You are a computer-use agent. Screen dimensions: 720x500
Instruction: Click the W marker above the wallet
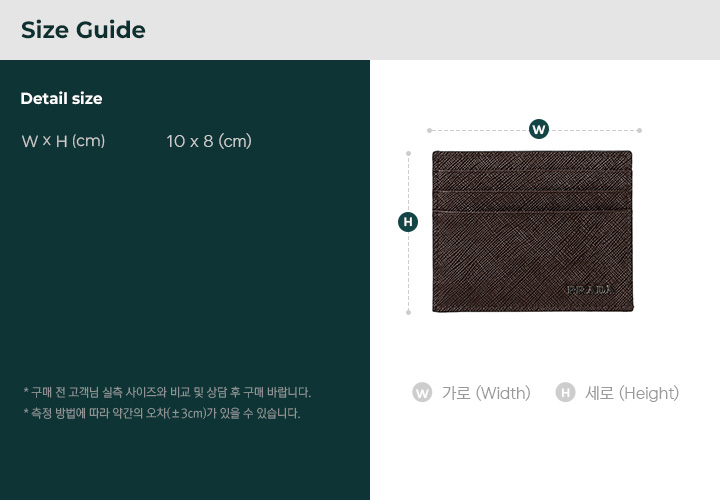(539, 129)
